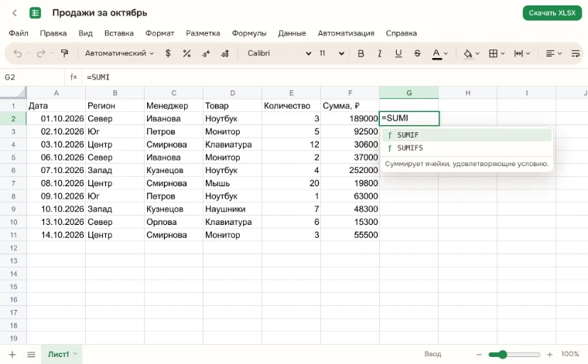Open the Формулы menu

(x=249, y=33)
